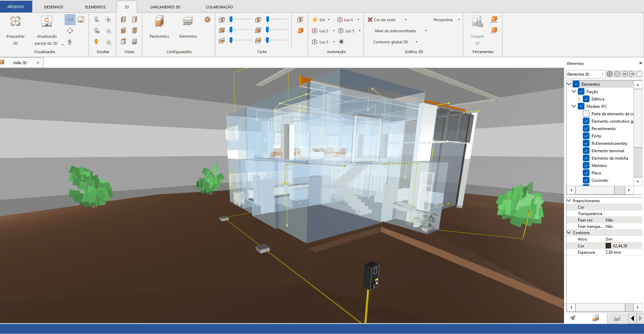Click the first section-cut cube in Corte
Image resolution: width=644 pixels, height=334 pixels.
click(222, 19)
